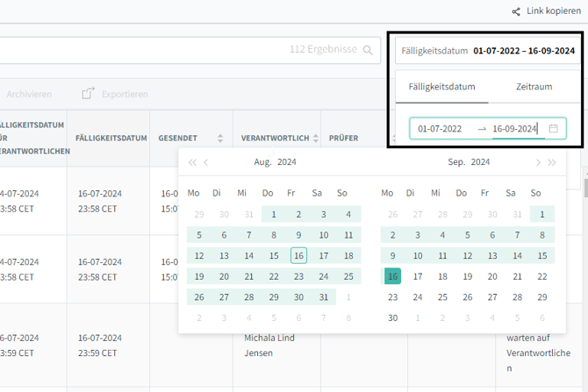Select the Fälligkeitsdatum tab
Viewport: 588px width, 392px height.
click(x=441, y=87)
